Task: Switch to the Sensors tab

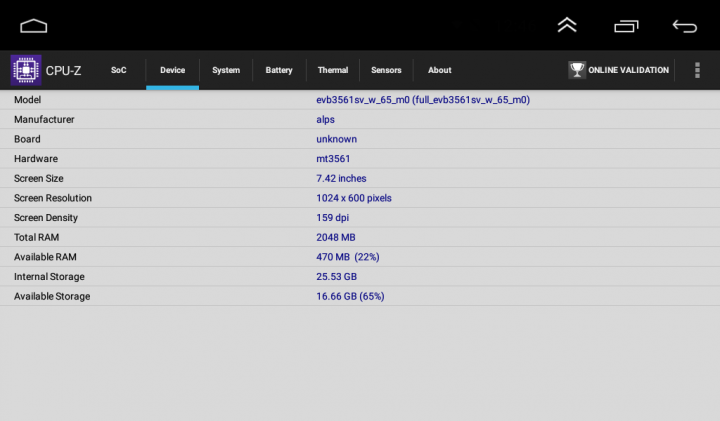Action: [x=386, y=70]
